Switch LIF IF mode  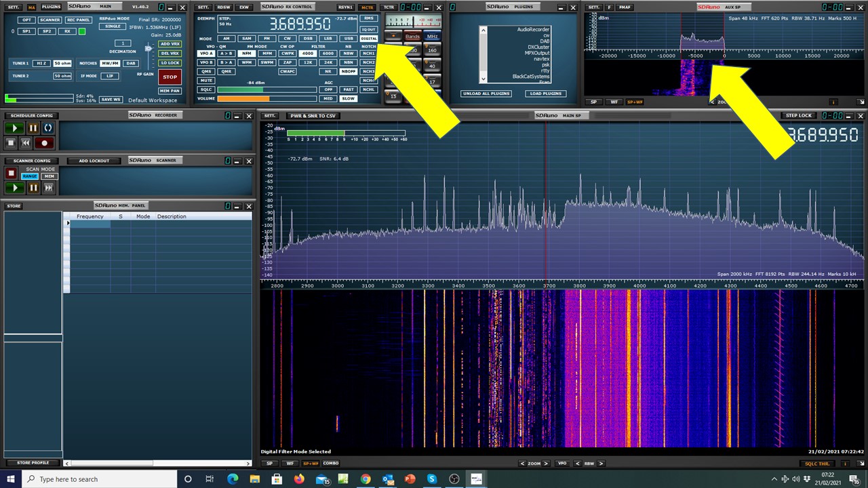pyautogui.click(x=109, y=76)
